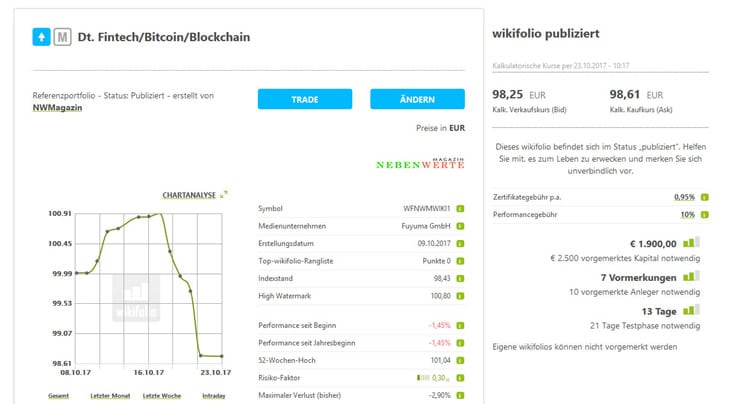Select the Letzte Woche chart range
Viewport: 748px width, 404px height.
pyautogui.click(x=162, y=395)
